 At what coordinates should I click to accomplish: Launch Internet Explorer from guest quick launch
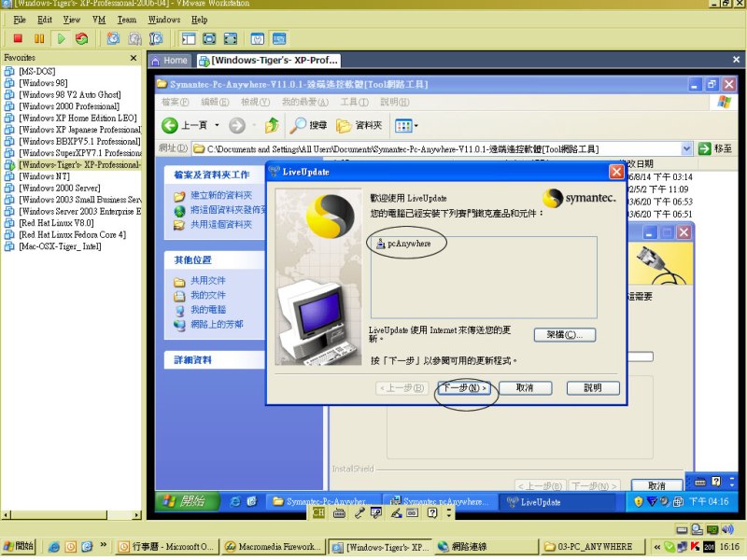point(235,501)
